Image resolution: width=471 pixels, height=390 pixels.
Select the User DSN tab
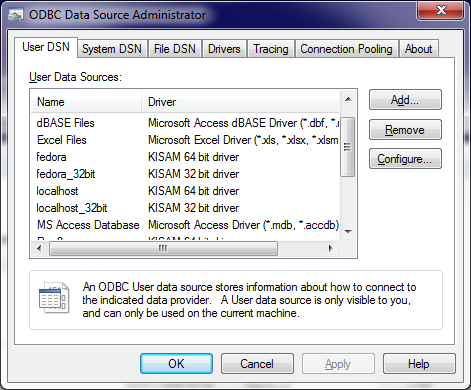click(x=46, y=47)
